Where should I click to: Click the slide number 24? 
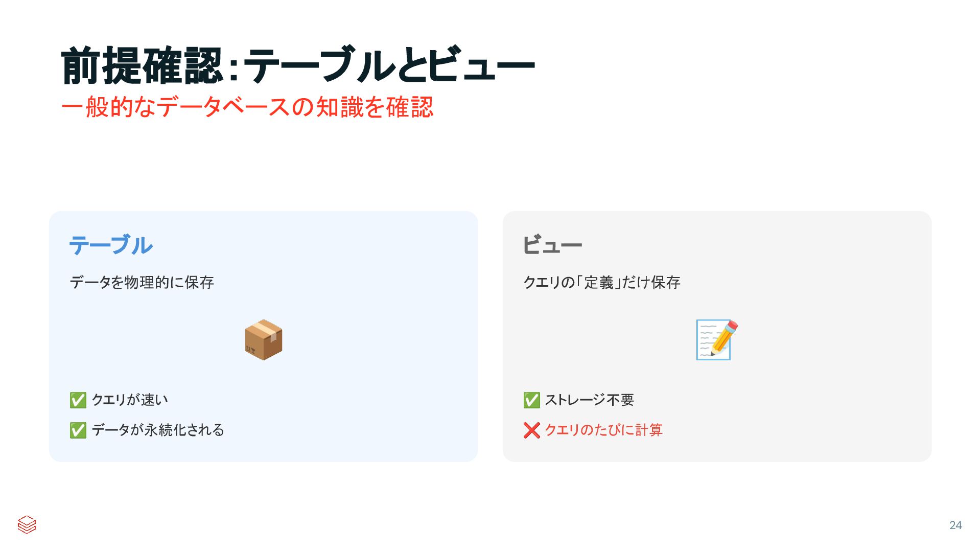pyautogui.click(x=955, y=525)
